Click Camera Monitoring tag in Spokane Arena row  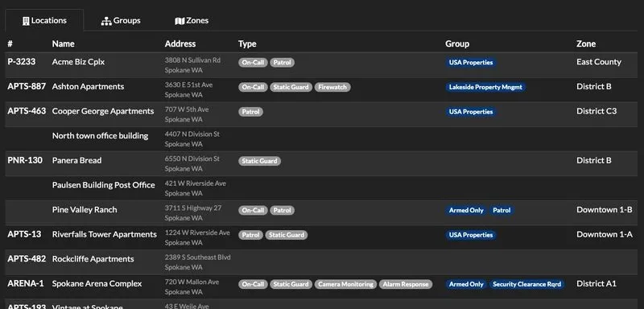click(x=346, y=284)
